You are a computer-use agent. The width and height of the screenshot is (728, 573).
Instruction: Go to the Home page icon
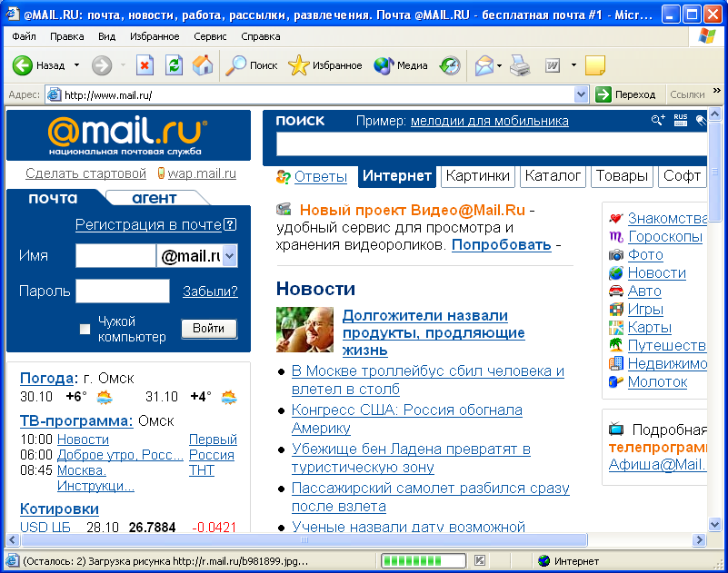pyautogui.click(x=203, y=65)
